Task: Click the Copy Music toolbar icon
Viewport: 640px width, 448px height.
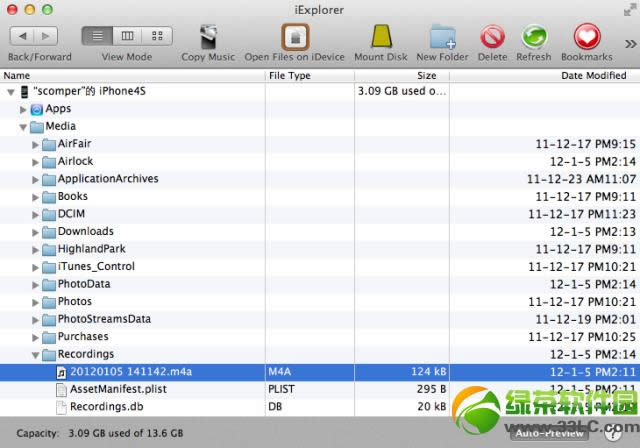Action: [207, 37]
